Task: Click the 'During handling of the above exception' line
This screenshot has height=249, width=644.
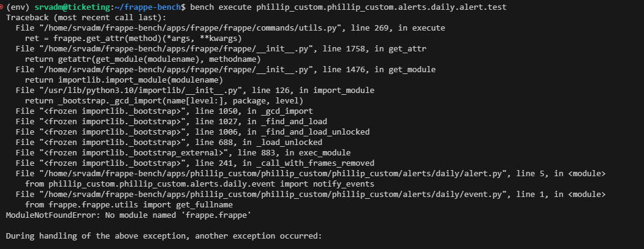Action: [164, 236]
